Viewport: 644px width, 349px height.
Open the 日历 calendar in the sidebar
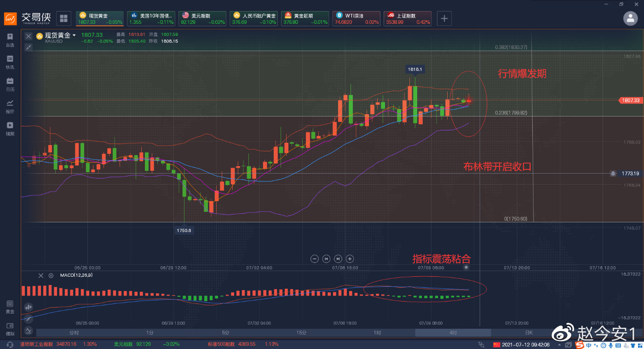[x=10, y=84]
